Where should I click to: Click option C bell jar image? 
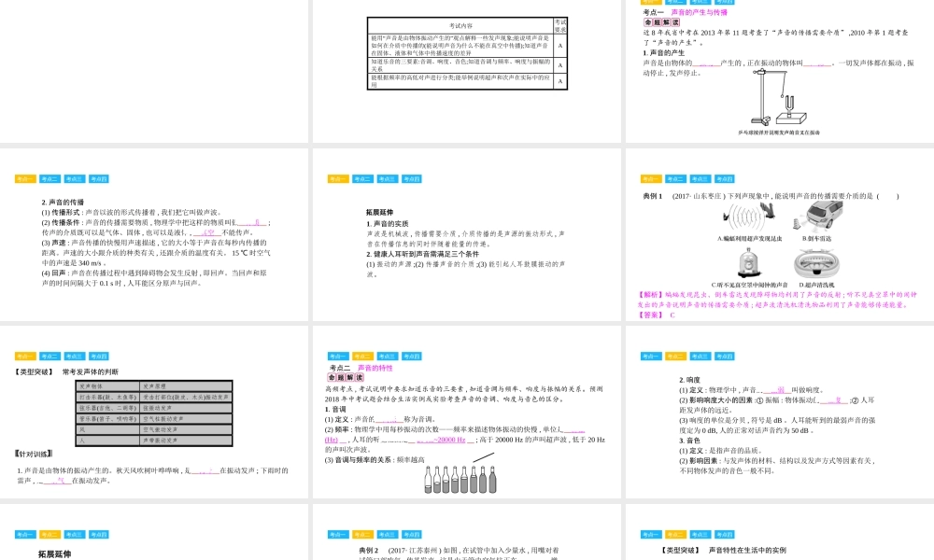tap(749, 263)
